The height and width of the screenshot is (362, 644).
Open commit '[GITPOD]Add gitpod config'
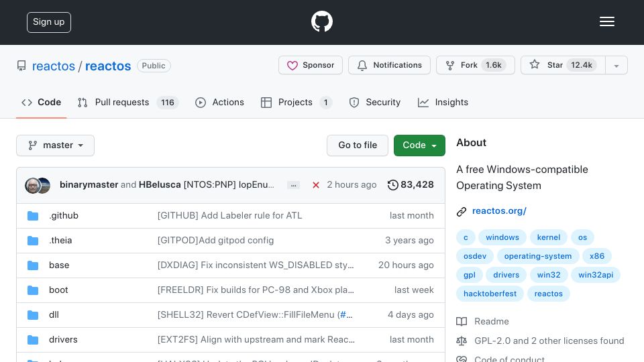215,240
